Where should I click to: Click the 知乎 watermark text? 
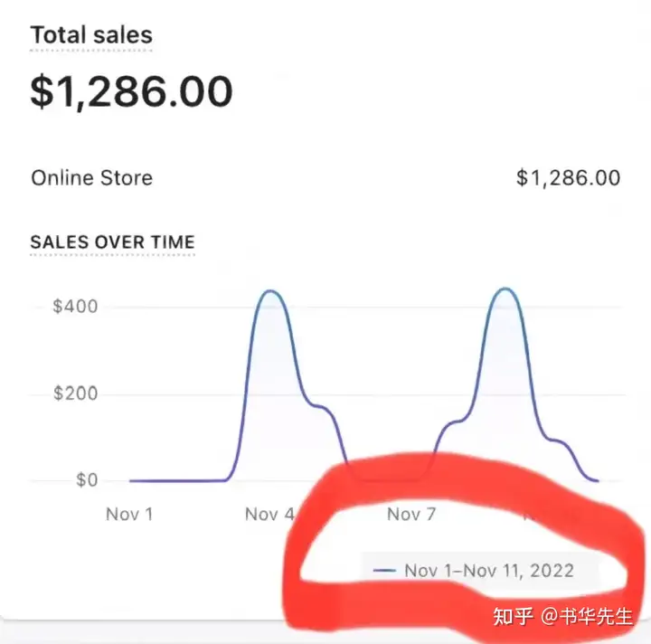(514, 617)
